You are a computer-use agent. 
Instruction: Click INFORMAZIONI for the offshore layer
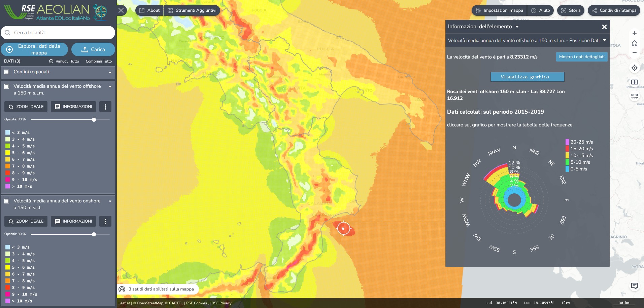pos(73,107)
